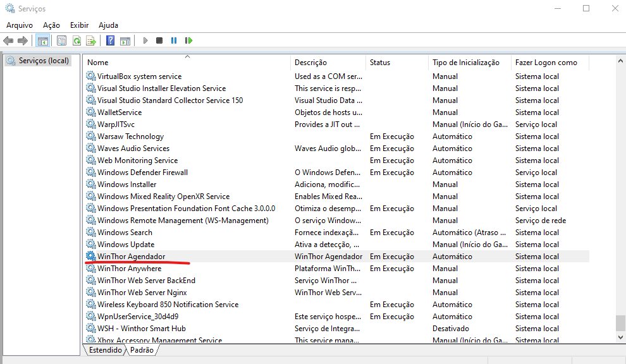Click gear icon of Serviços (local) node

pos(11,61)
